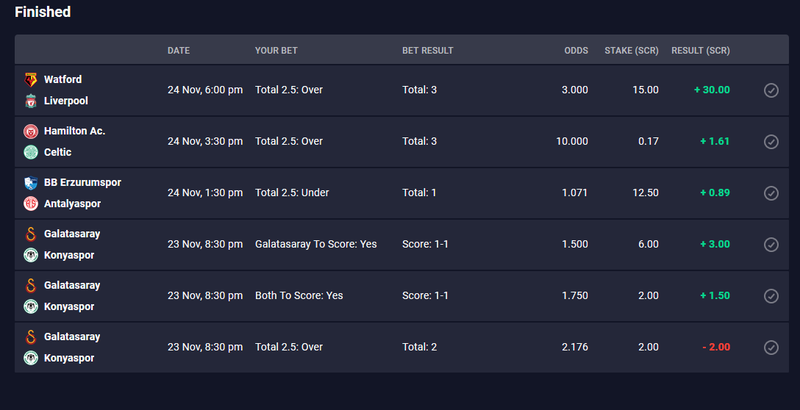Viewport: 800px width, 410px height.
Task: Click the checkmark circle on Erzurumspor–Antalyaspor bet
Action: pyautogui.click(x=771, y=193)
